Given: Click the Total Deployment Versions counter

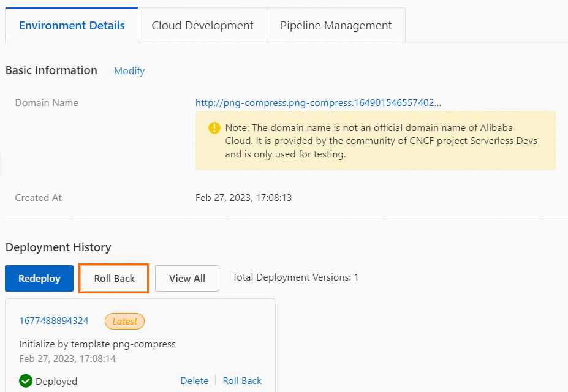Looking at the screenshot, I should tap(295, 277).
